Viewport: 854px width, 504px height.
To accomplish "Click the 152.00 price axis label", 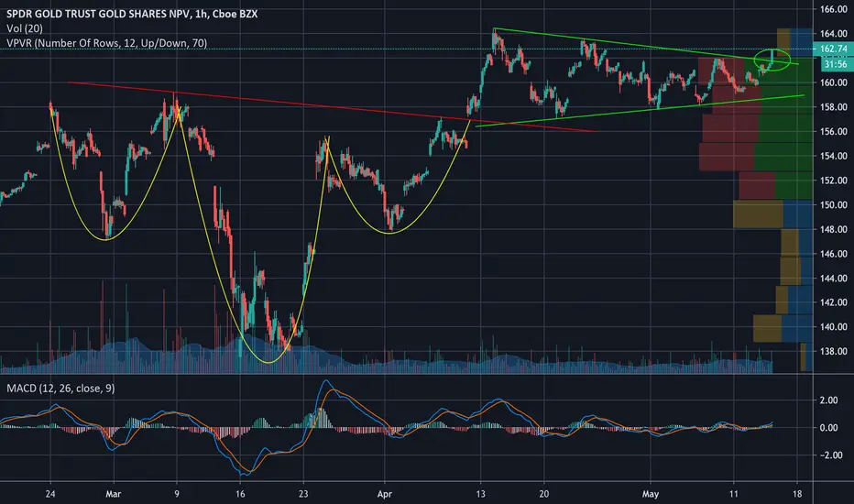I will (x=833, y=181).
